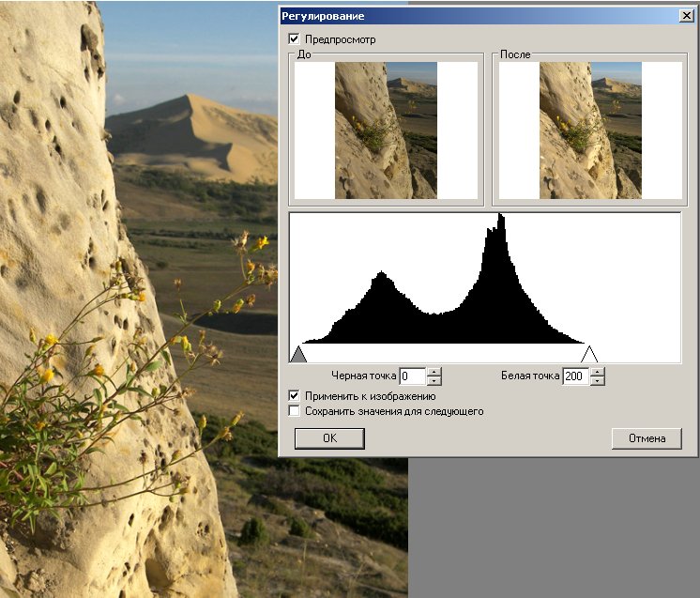Select the После preview thumbnail
Screen dimensions: 700x598
click(x=589, y=130)
